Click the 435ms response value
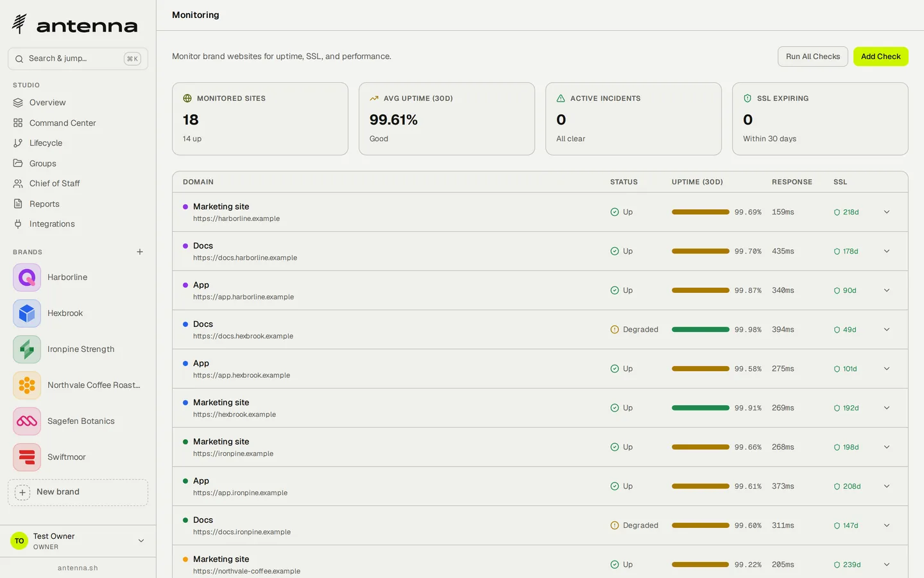The width and height of the screenshot is (924, 578). point(783,251)
